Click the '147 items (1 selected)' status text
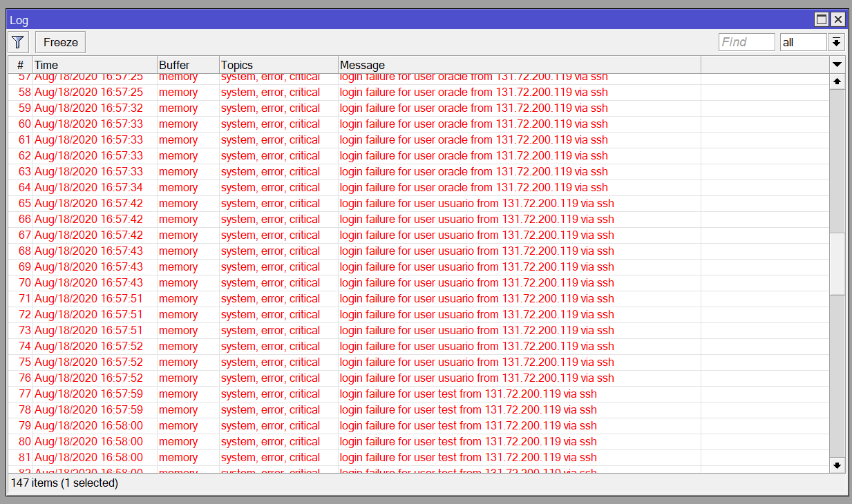Screen dimensions: 852x504 click(x=64, y=483)
